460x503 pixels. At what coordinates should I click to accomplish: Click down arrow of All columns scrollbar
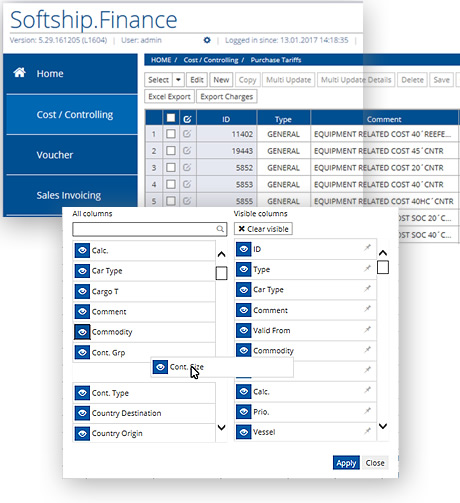click(x=221, y=427)
